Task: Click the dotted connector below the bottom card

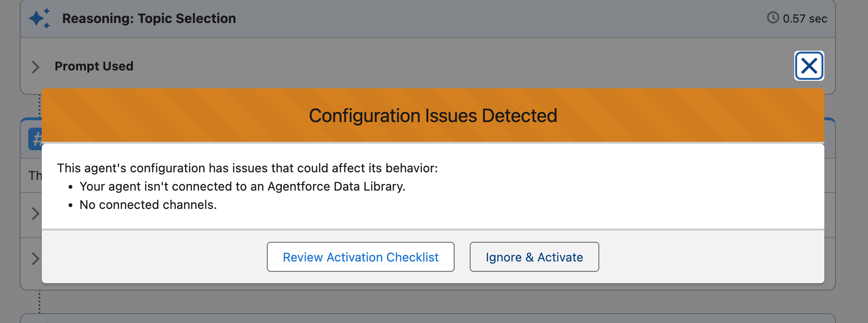Action: (x=39, y=301)
